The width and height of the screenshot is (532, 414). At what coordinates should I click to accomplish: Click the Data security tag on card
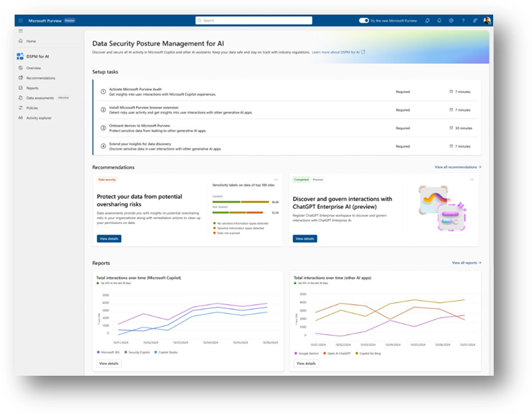(x=107, y=180)
